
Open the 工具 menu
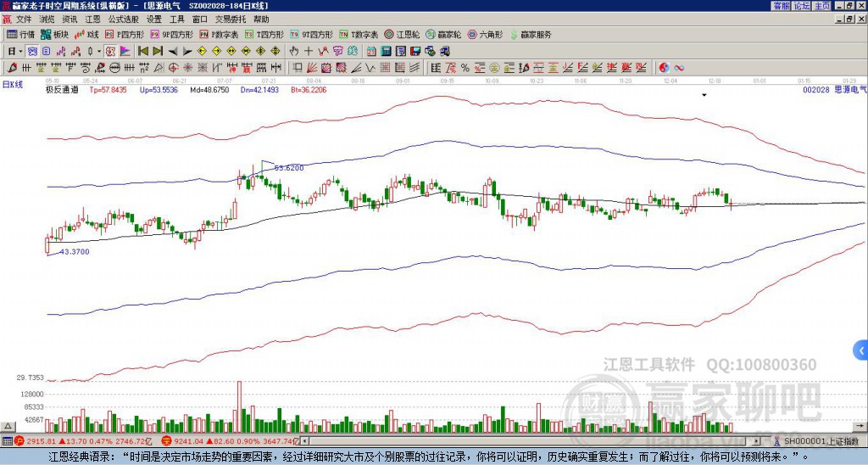[176, 20]
